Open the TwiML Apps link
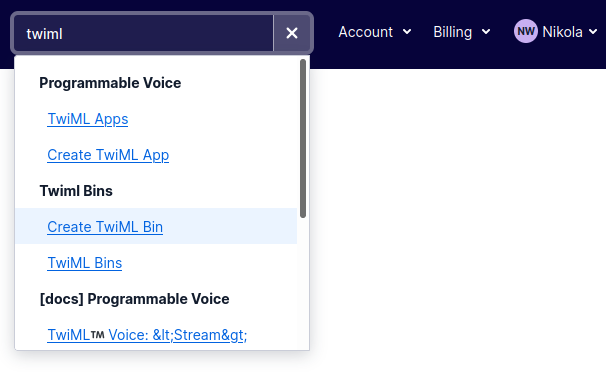Viewport: 606px width, 372px height. tap(88, 119)
